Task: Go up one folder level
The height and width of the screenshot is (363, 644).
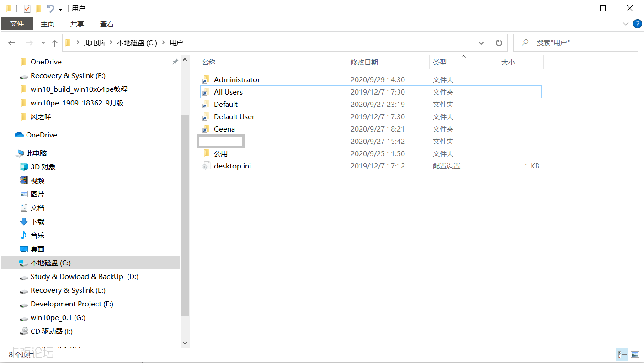Action: (55, 43)
